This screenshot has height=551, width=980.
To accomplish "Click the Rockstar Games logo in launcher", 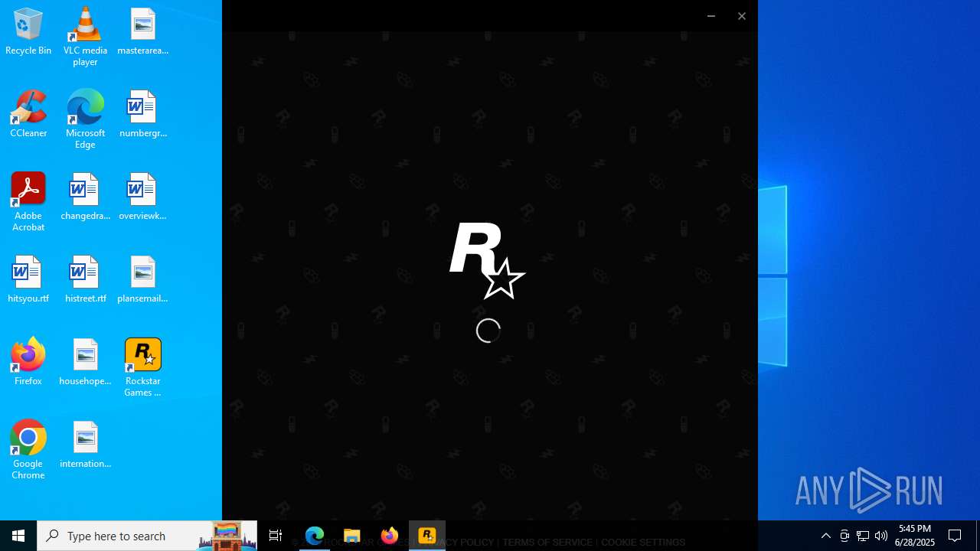I will point(487,260).
